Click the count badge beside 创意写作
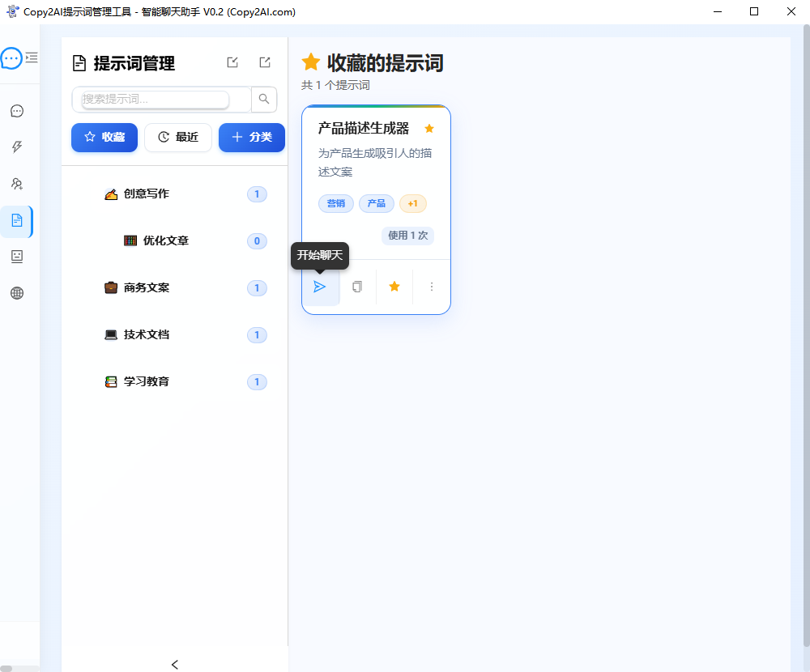The height and width of the screenshot is (672, 810). click(x=257, y=194)
